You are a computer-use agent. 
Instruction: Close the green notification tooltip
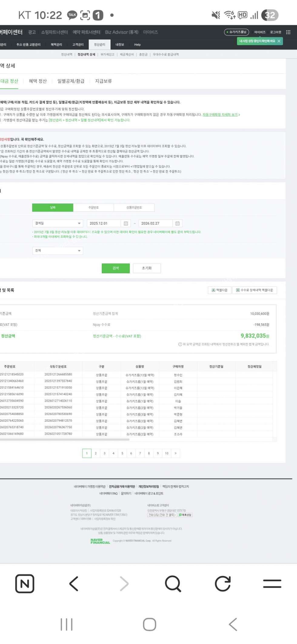pyautogui.click(x=279, y=41)
